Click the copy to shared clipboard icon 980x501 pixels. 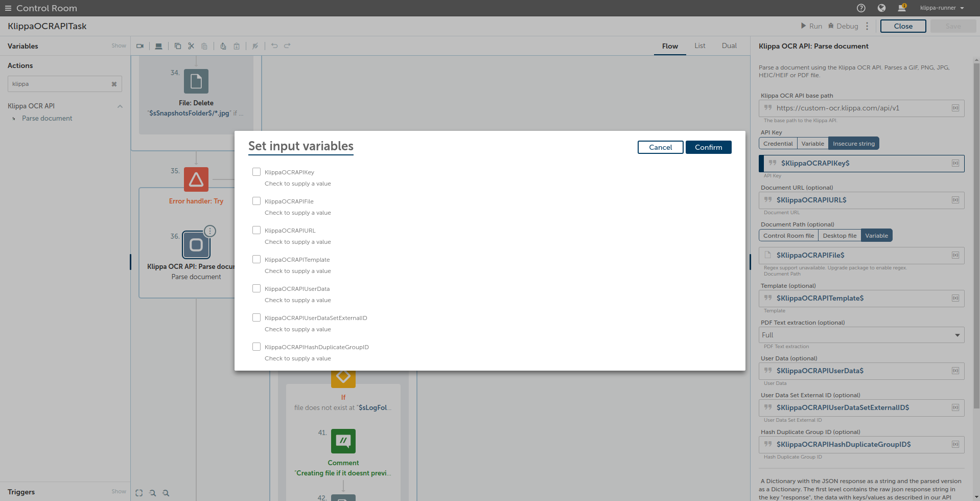click(x=223, y=46)
